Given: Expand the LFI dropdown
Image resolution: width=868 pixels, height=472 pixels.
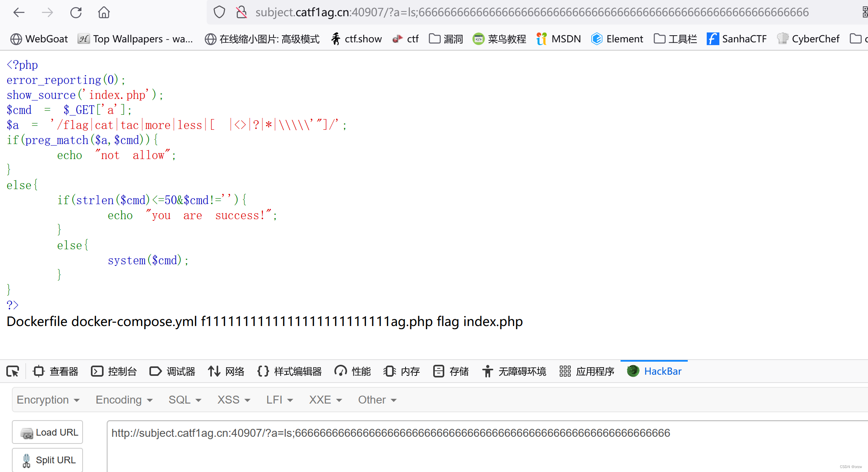Looking at the screenshot, I should [x=279, y=400].
